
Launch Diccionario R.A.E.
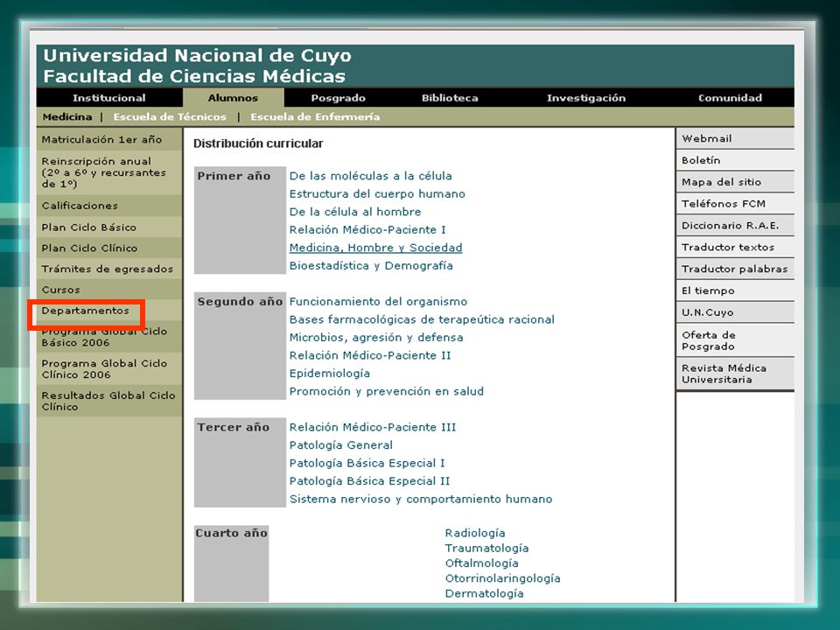[x=736, y=226]
